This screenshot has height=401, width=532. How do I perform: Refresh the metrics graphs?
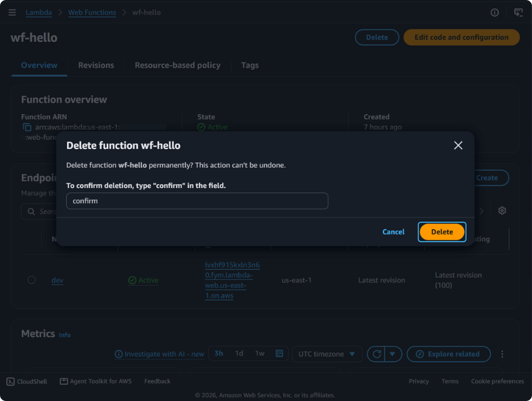click(376, 354)
